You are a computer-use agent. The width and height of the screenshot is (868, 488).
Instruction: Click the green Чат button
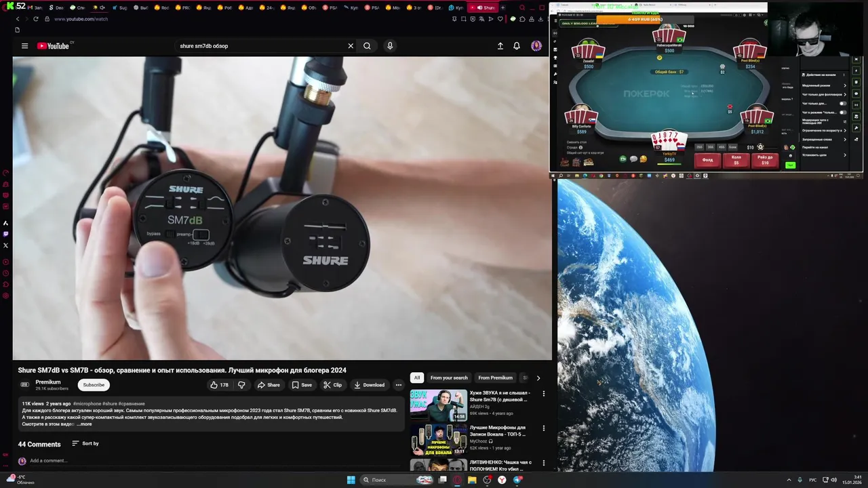[790, 165]
